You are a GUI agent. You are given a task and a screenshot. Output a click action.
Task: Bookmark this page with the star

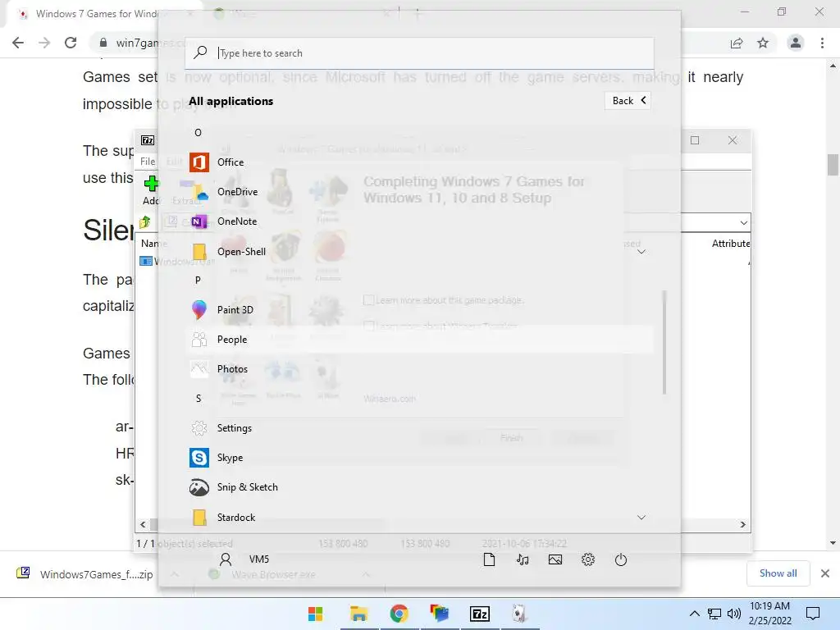tap(763, 43)
